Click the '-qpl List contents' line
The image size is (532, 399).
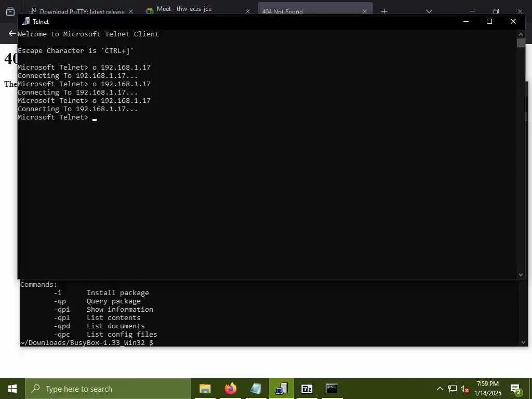coord(97,318)
